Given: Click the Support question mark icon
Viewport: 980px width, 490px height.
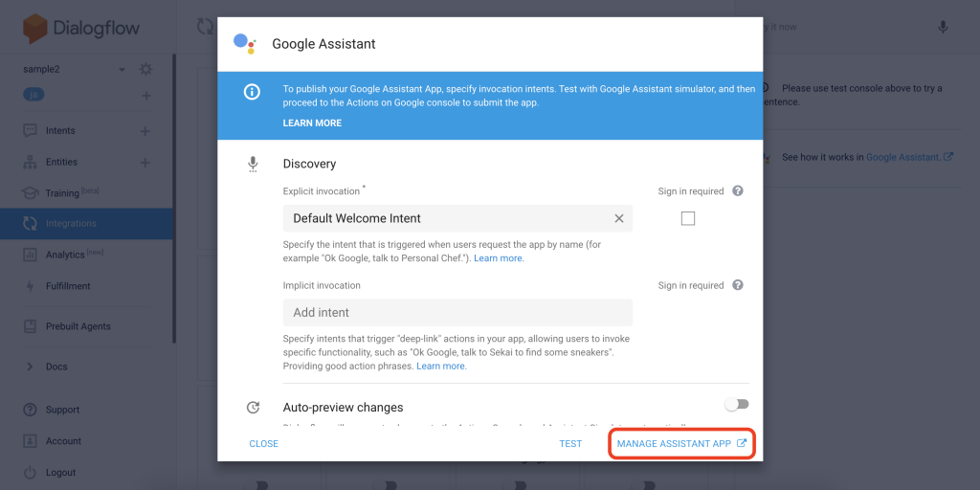Looking at the screenshot, I should coord(30,410).
